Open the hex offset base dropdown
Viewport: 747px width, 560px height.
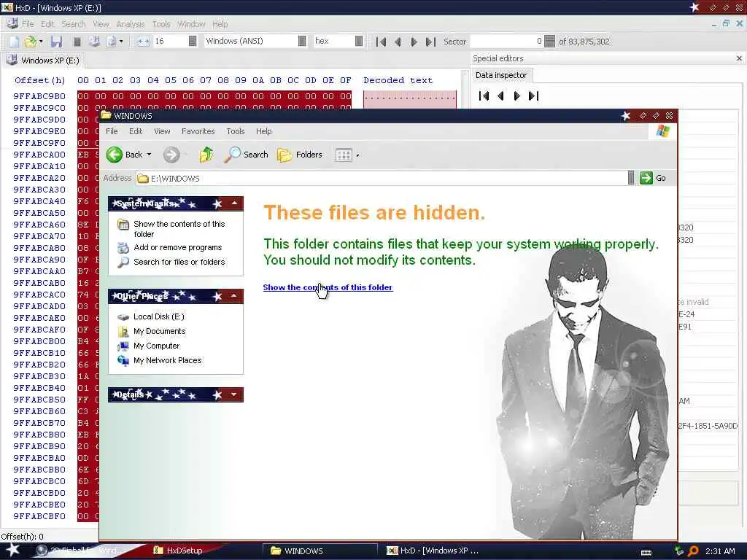pyautogui.click(x=359, y=41)
